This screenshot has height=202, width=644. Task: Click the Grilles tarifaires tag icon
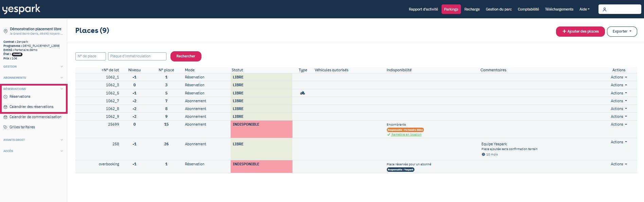pos(5,127)
